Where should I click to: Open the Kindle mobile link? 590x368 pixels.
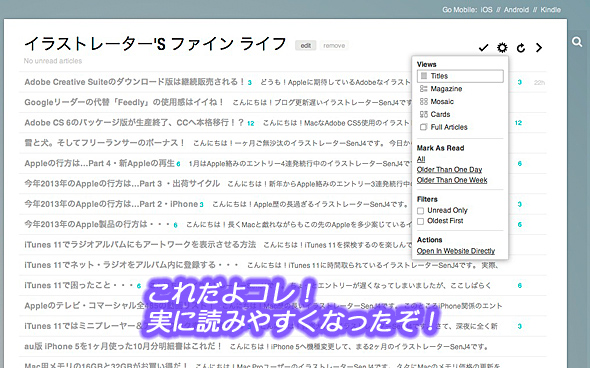click(550, 10)
